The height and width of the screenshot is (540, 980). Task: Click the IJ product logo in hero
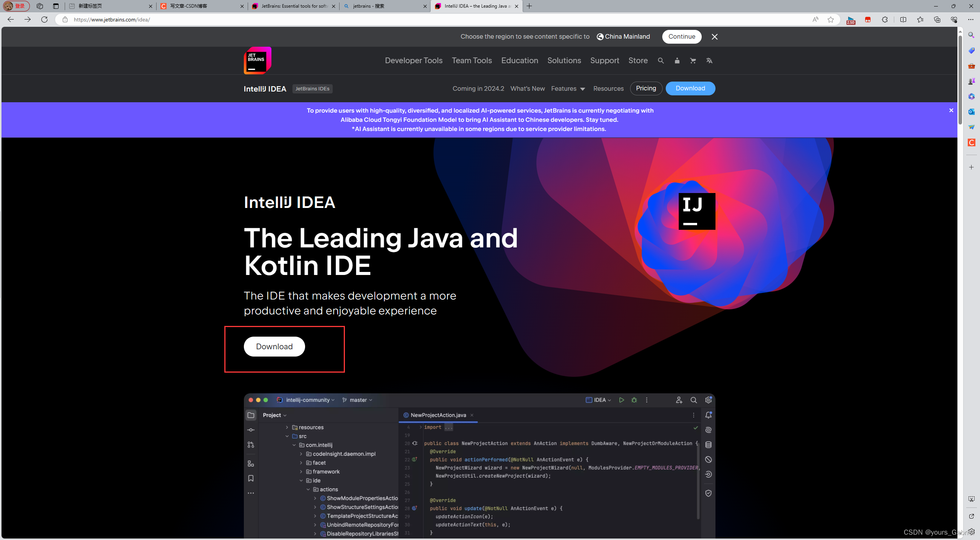coord(697,211)
